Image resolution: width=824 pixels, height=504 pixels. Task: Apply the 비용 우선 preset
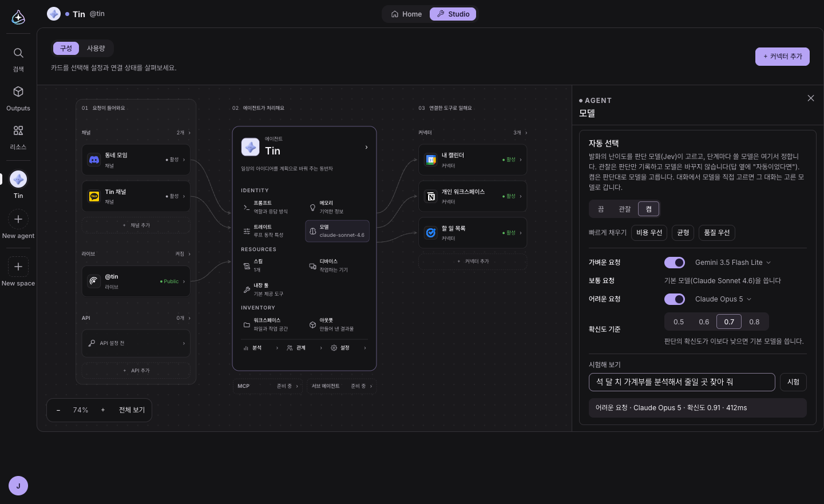[x=649, y=233]
